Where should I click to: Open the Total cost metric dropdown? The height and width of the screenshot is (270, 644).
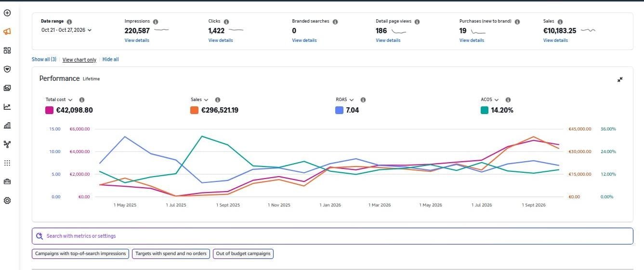click(x=59, y=100)
